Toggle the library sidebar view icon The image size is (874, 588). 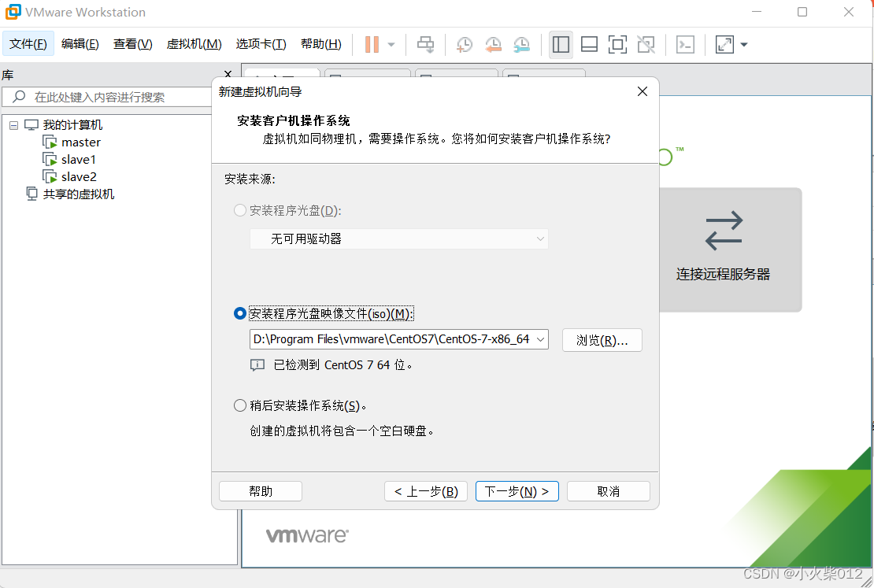coord(561,45)
